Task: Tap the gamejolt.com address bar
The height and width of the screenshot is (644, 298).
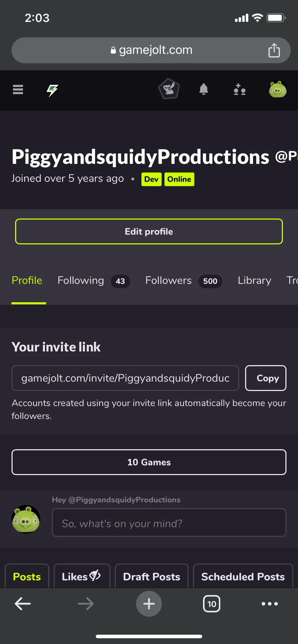Action: coord(151,50)
